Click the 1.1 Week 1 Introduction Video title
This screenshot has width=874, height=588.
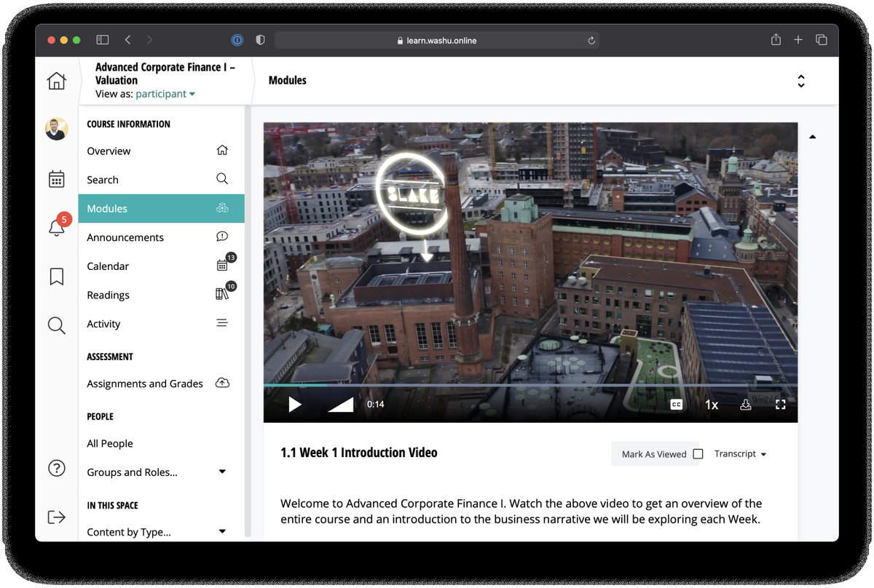[359, 453]
